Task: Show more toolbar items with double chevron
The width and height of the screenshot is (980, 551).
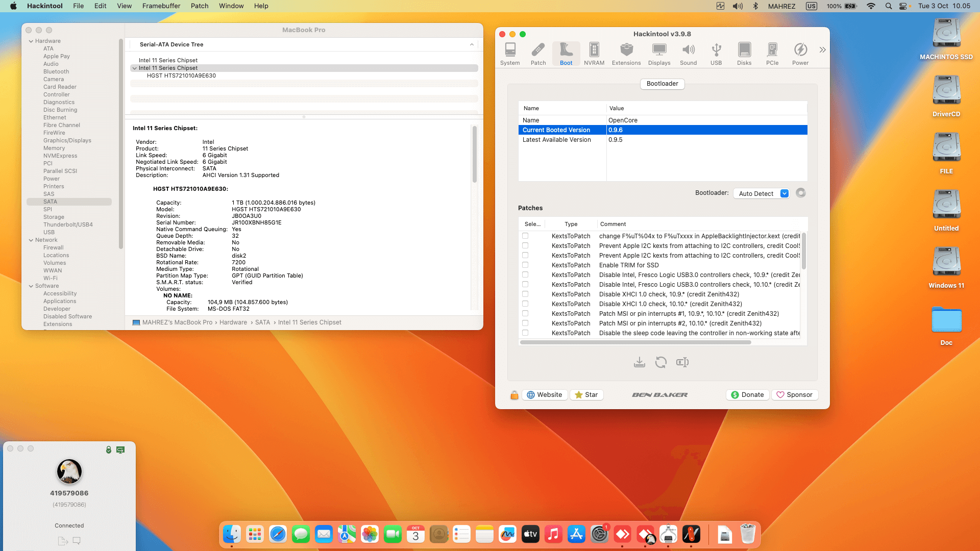Action: coord(822,50)
